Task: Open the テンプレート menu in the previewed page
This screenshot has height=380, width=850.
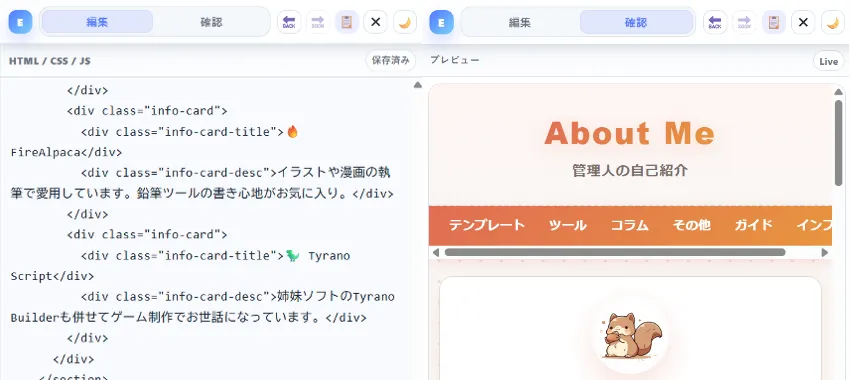Action: pyautogui.click(x=487, y=225)
